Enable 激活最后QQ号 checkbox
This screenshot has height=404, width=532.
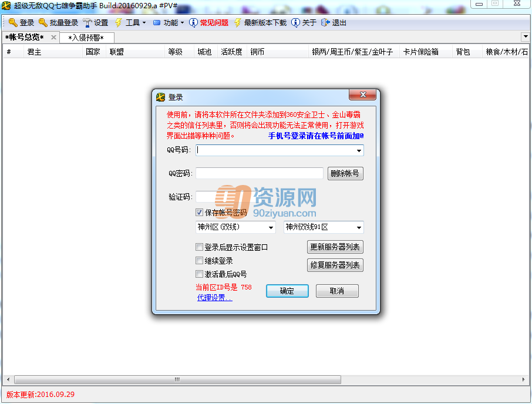pos(200,274)
